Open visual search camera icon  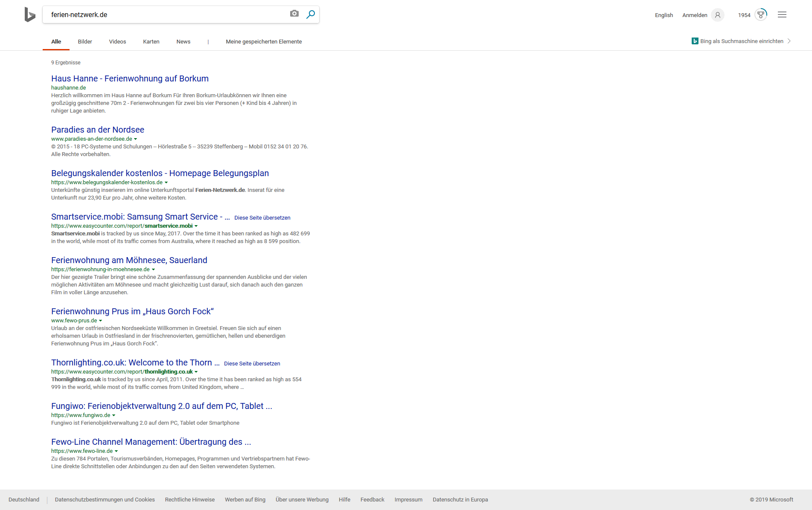click(x=294, y=14)
